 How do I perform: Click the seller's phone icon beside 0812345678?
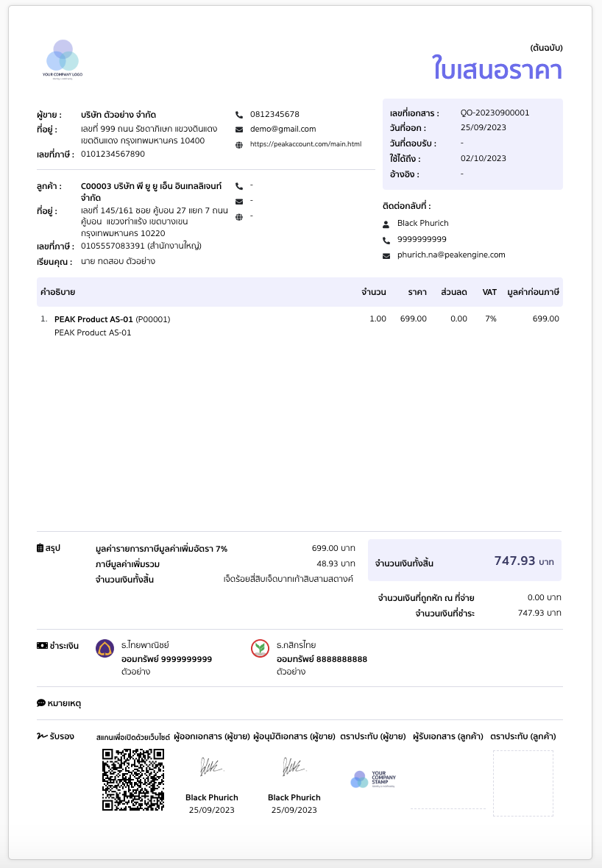238,115
